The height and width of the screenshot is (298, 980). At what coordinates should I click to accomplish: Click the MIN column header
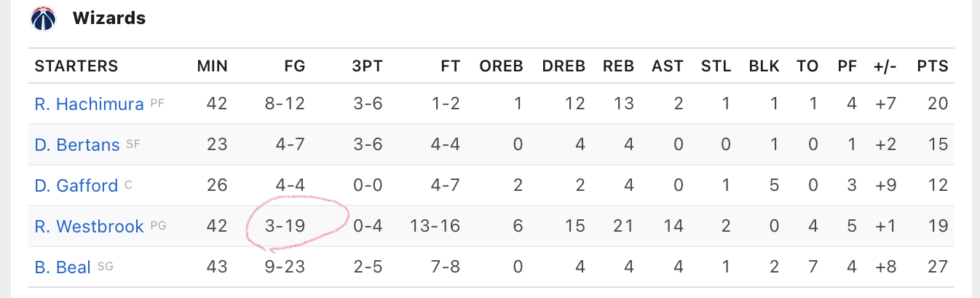(212, 66)
